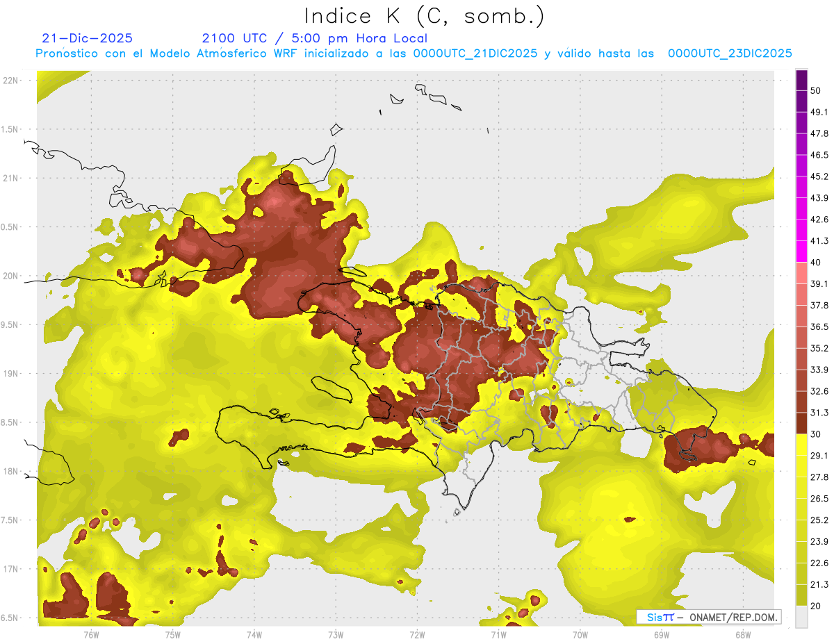Click the time '2100 UTC / 5:00 pm Hora Local'
The image size is (834, 644).
click(x=315, y=38)
